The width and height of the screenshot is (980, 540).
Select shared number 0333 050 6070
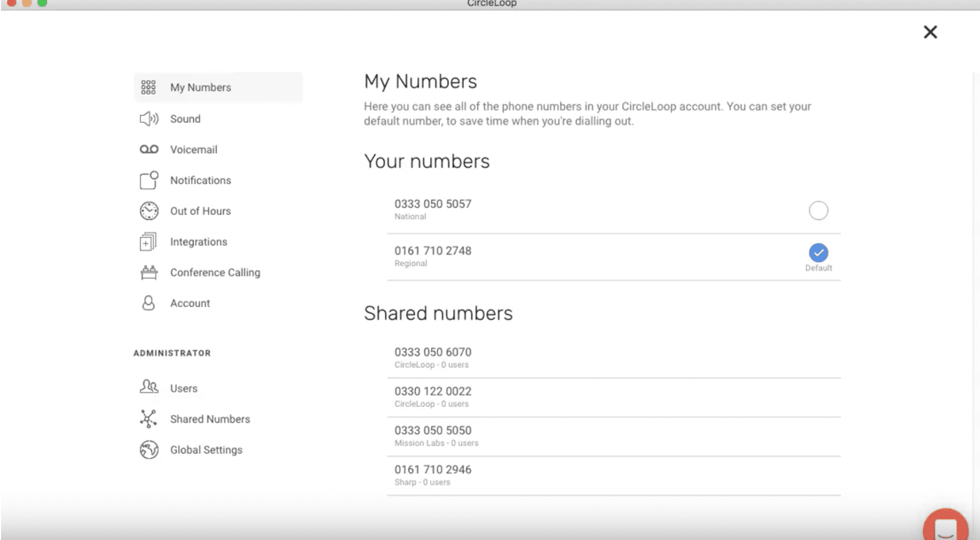[433, 352]
